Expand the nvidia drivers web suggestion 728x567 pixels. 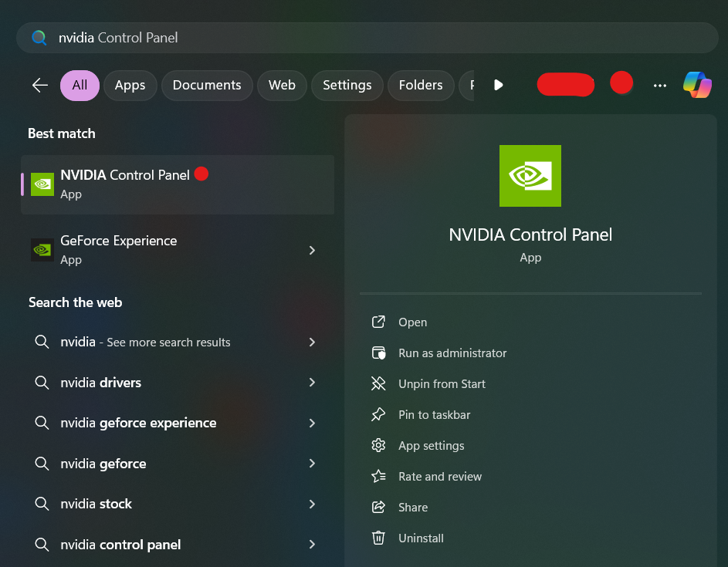312,383
